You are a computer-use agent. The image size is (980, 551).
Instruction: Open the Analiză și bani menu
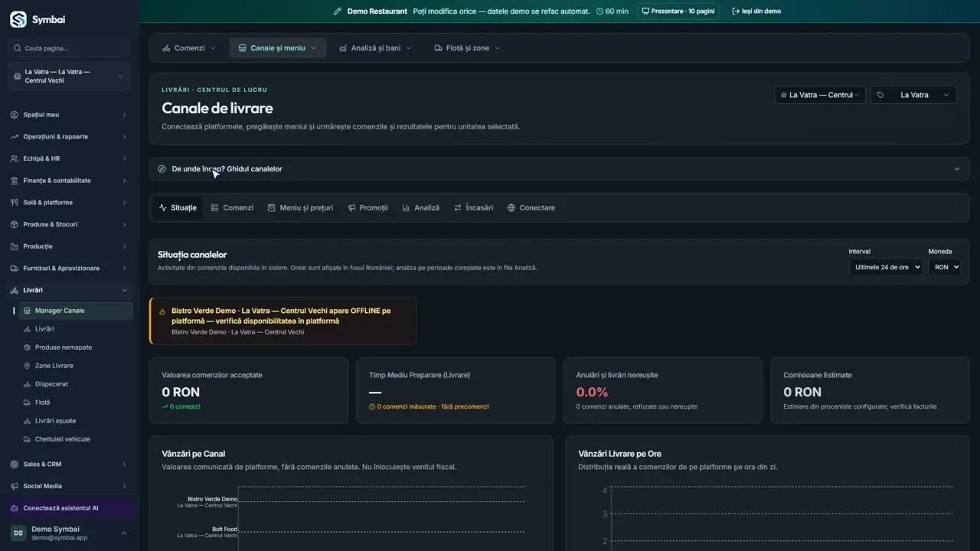tap(375, 48)
